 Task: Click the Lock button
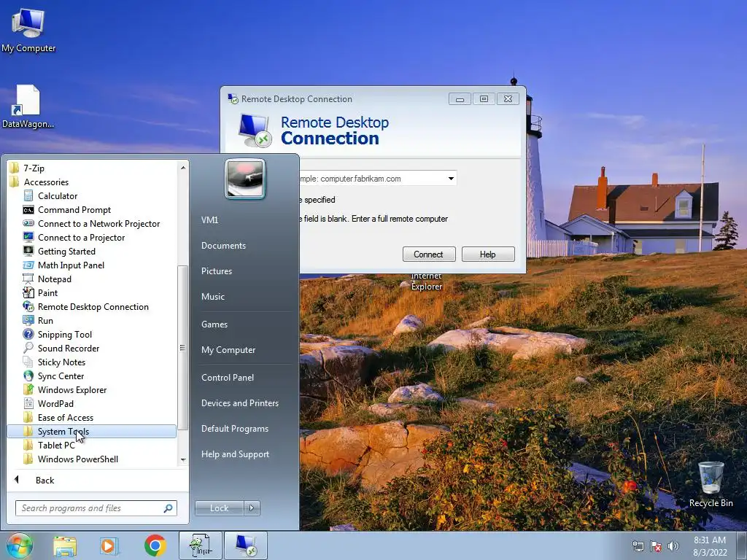coord(219,508)
